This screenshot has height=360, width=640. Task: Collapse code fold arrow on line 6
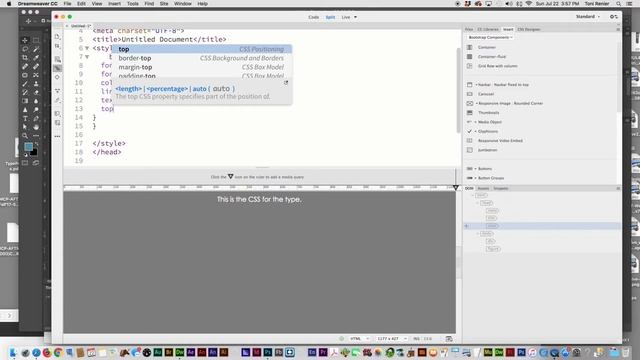click(x=87, y=48)
